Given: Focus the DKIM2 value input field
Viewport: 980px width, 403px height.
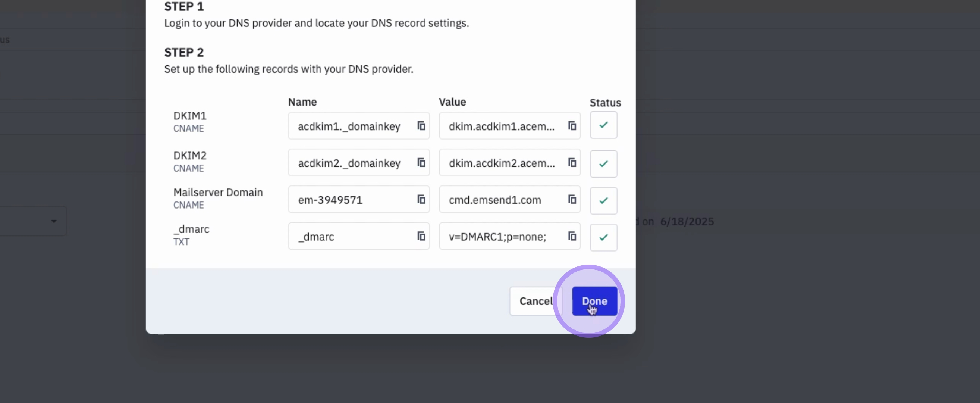Looking at the screenshot, I should tap(502, 163).
